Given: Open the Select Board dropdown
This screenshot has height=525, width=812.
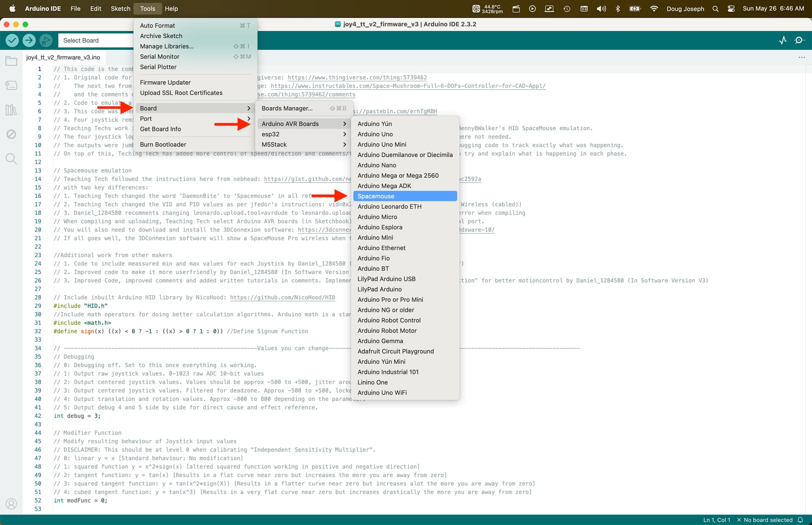Looking at the screenshot, I should pos(96,40).
